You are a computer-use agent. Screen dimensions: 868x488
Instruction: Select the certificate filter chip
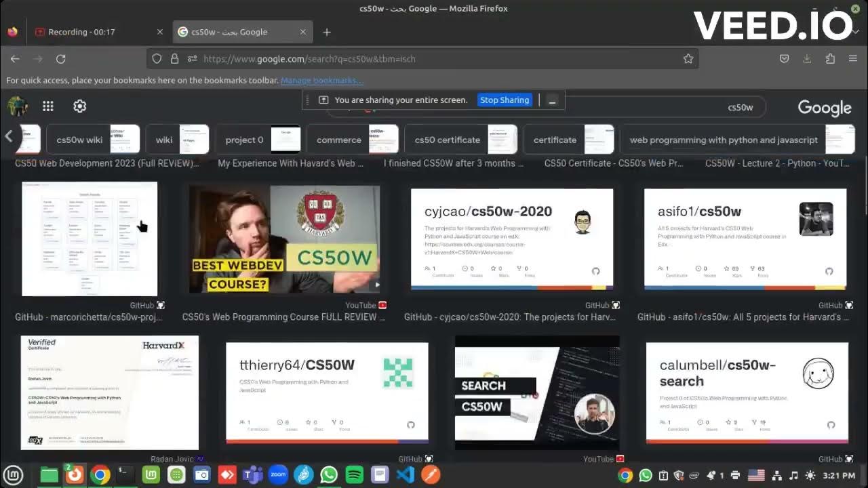569,140
